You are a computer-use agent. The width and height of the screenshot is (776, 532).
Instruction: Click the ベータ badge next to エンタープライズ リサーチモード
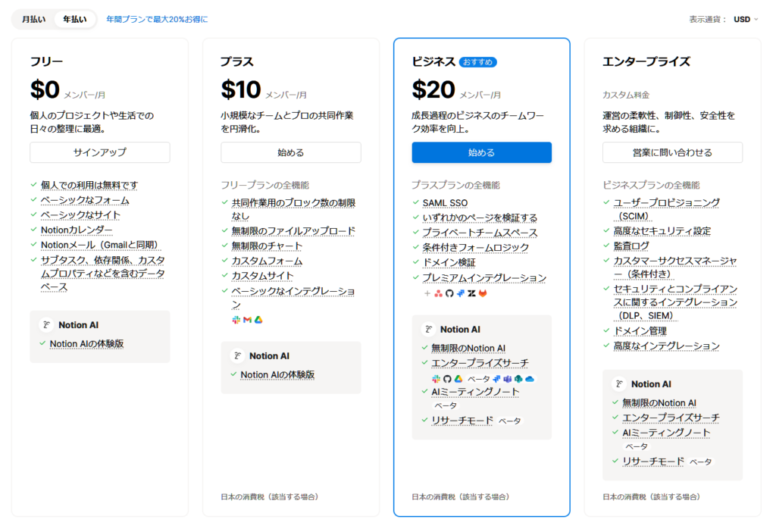coord(701,462)
